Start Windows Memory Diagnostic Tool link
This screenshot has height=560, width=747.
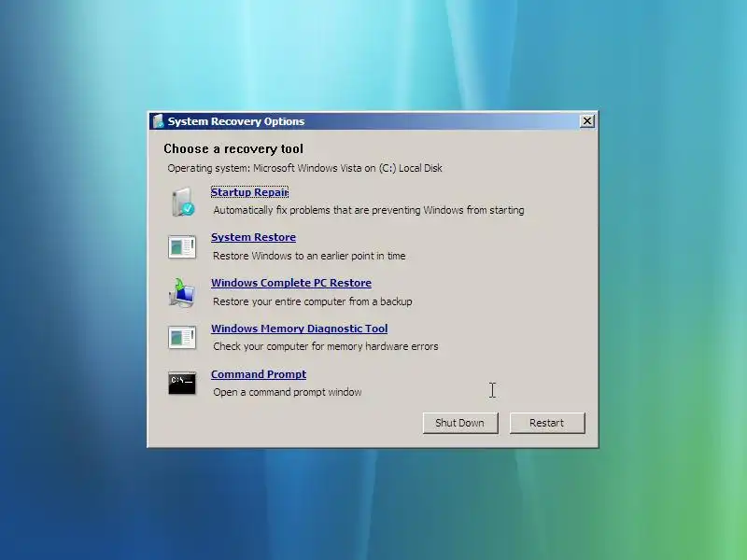[x=299, y=329]
